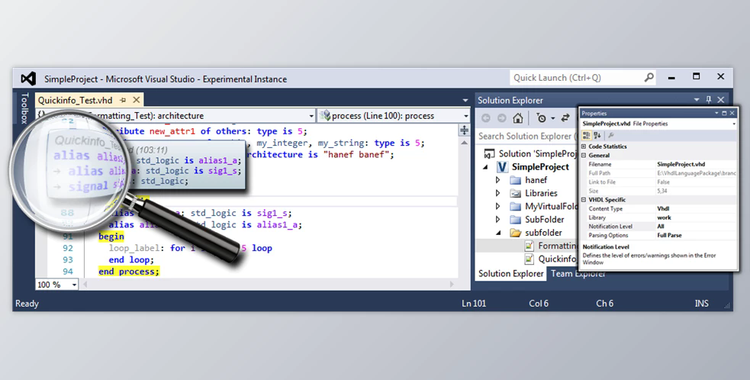The width and height of the screenshot is (750, 380).
Task: Open the architecture scope dropdown
Action: coord(311,116)
